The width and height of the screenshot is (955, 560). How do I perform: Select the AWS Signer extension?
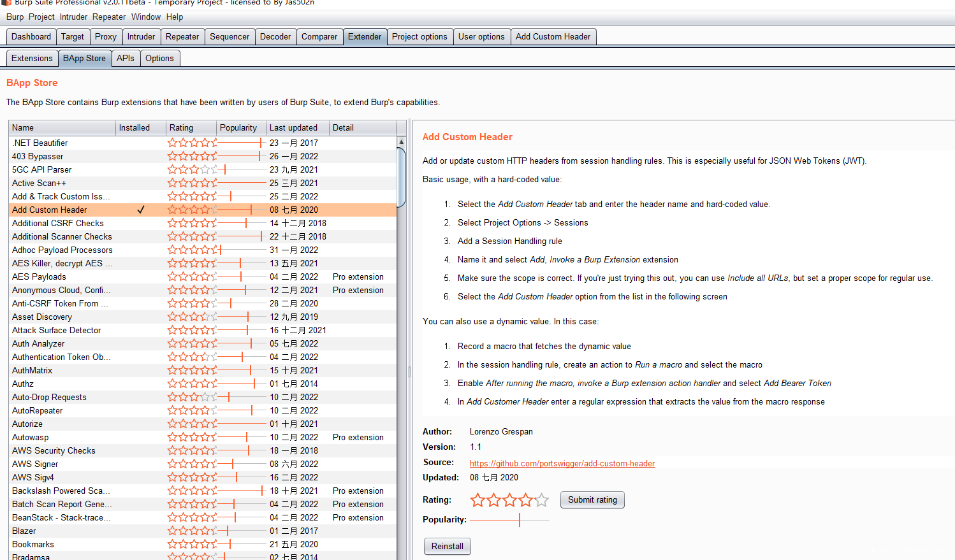[203, 464]
